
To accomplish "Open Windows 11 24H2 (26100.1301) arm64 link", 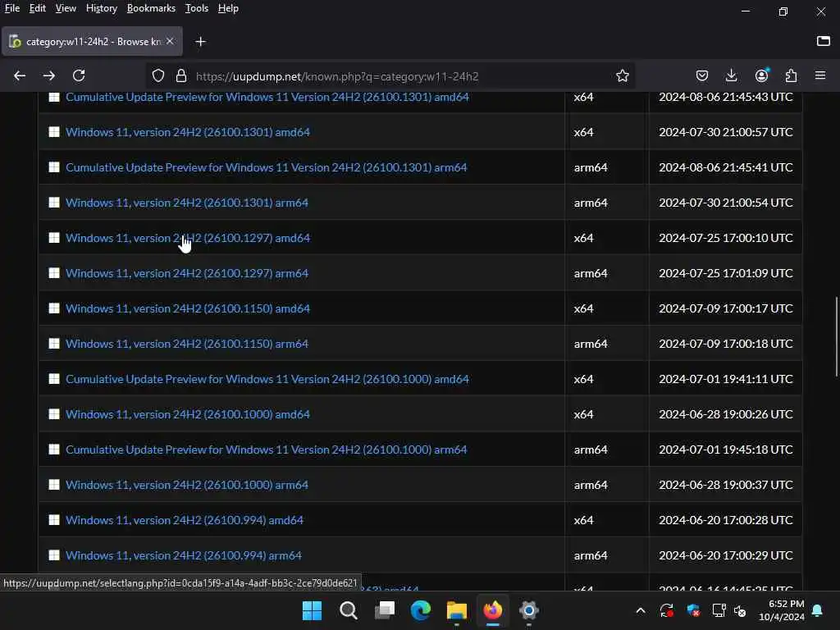I will [x=187, y=203].
